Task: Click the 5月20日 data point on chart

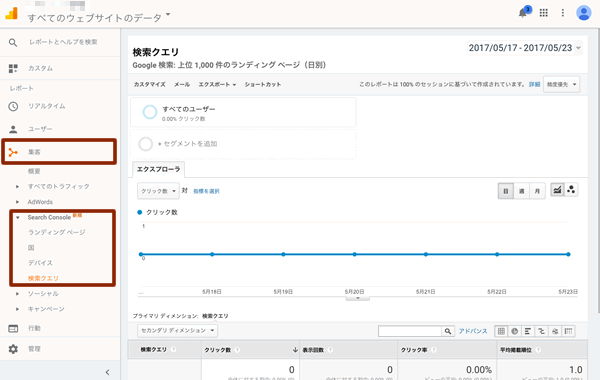Action: (355, 254)
